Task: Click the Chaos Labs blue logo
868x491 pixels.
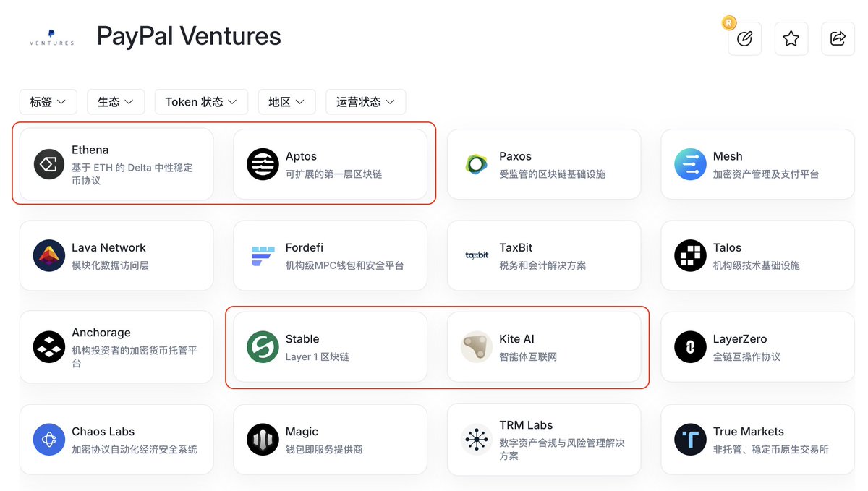Action: click(49, 440)
